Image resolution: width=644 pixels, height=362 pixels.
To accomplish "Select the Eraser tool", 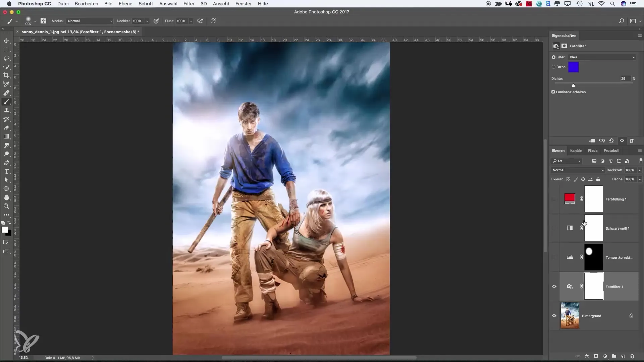I will tap(6, 128).
